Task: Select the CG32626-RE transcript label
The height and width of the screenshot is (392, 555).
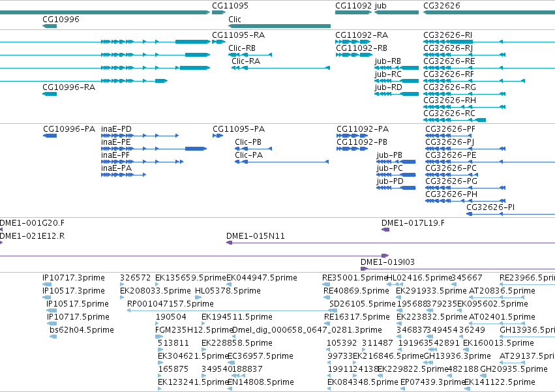Action: (x=449, y=61)
